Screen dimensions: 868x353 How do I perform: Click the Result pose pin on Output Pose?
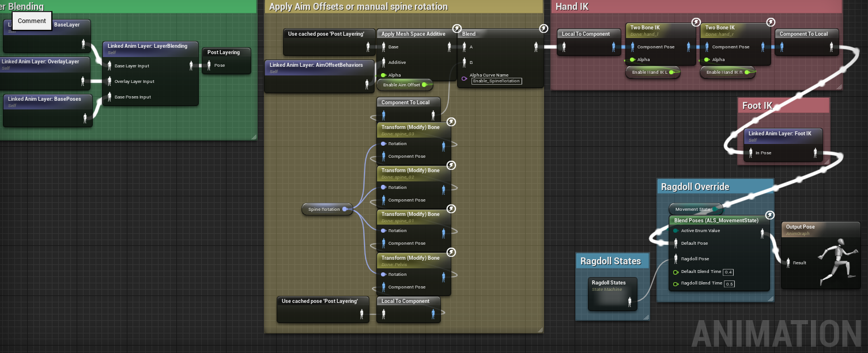pos(787,263)
